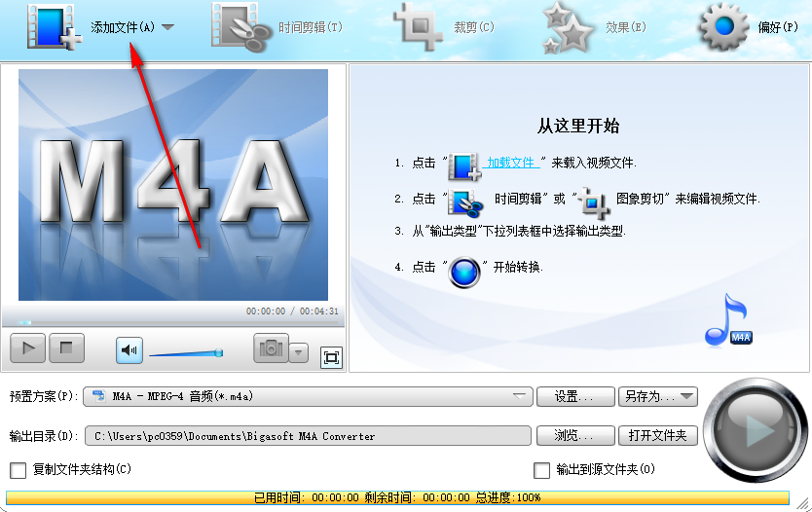Stop the preview playback
Screen dimensions: 812x512
[x=66, y=348]
